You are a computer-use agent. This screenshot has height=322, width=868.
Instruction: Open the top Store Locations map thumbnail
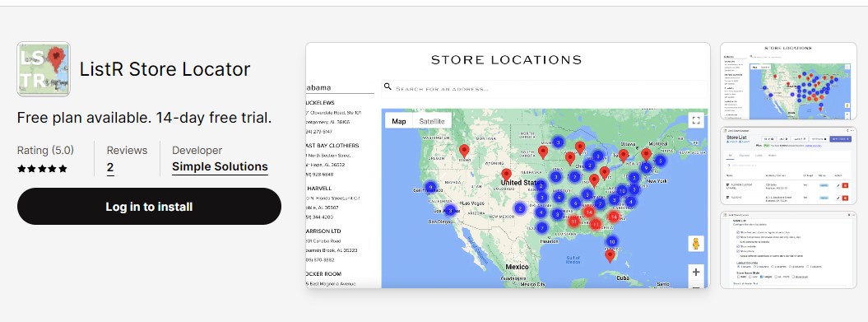tap(788, 81)
